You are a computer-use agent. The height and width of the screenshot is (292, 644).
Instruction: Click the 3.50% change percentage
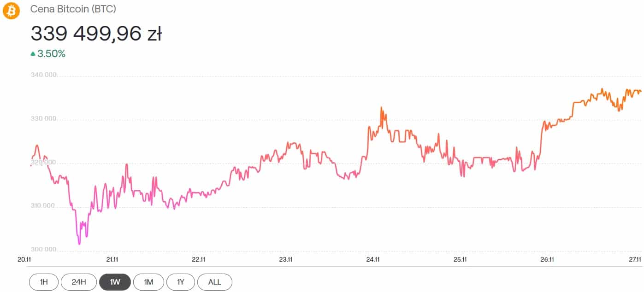(51, 54)
